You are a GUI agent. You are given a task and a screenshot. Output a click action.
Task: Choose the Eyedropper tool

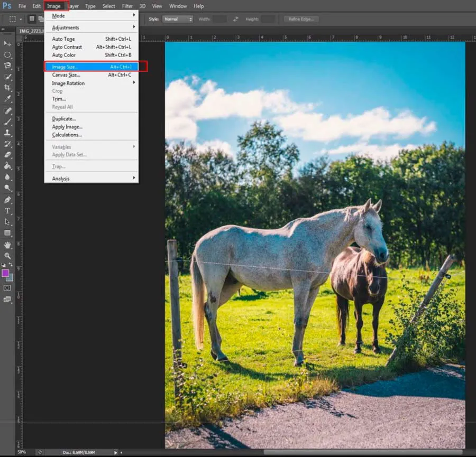(x=7, y=99)
